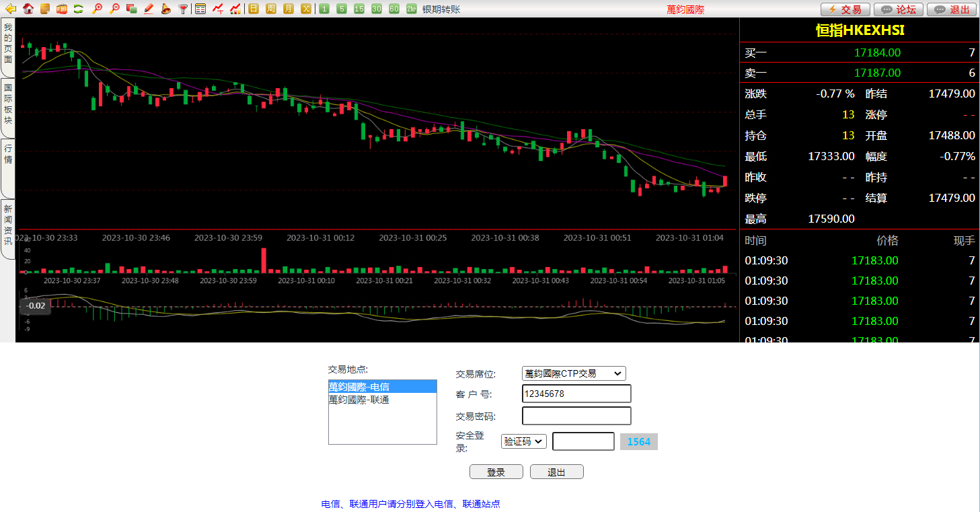The width and height of the screenshot is (980, 512).
Task: Zoom out with magnifier minus icon
Action: click(x=114, y=9)
